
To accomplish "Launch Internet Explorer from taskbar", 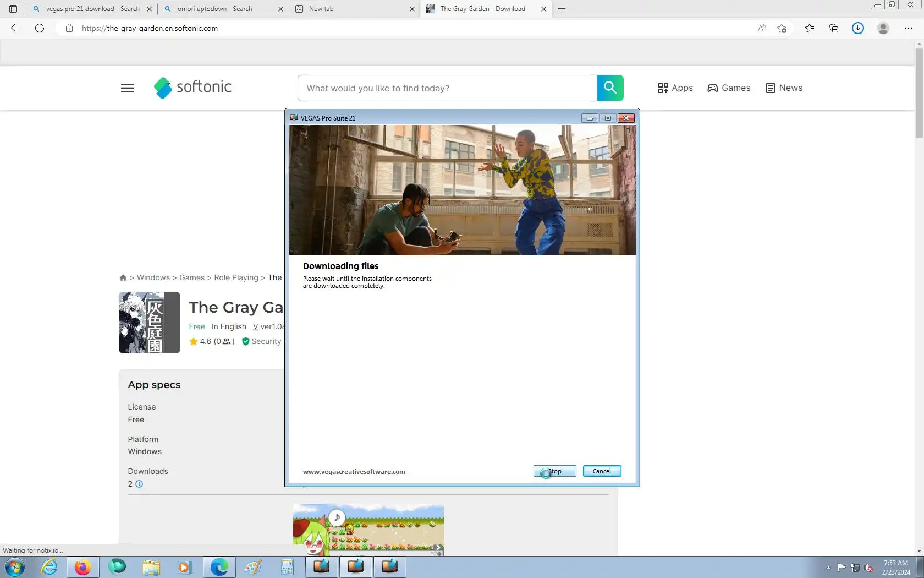I will 49,567.
